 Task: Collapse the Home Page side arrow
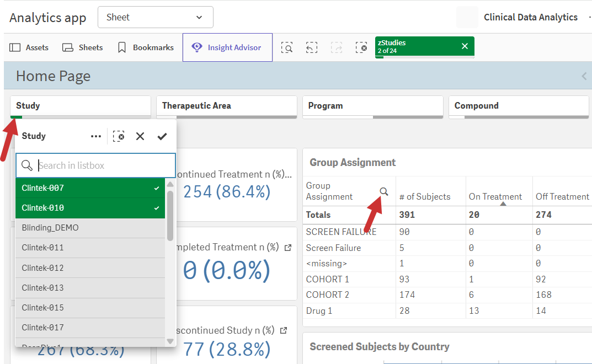coord(584,76)
